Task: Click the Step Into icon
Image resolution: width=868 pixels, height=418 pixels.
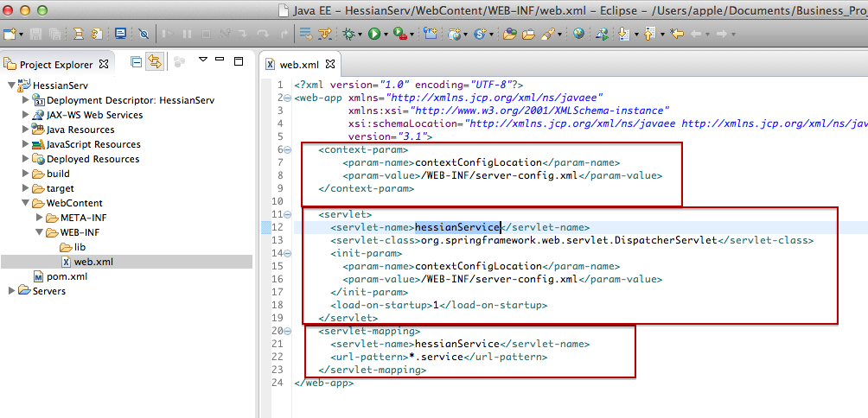Action: pyautogui.click(x=243, y=34)
